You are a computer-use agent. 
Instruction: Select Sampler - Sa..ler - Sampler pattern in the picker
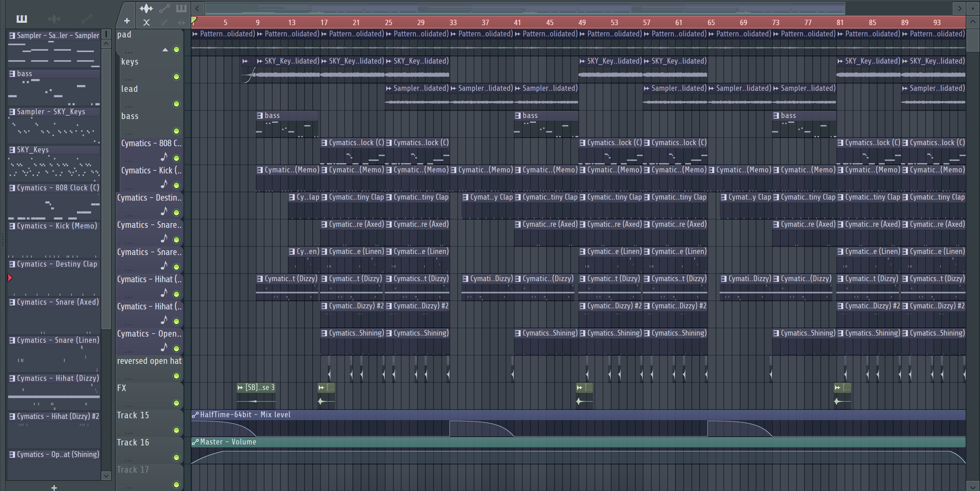[x=54, y=35]
